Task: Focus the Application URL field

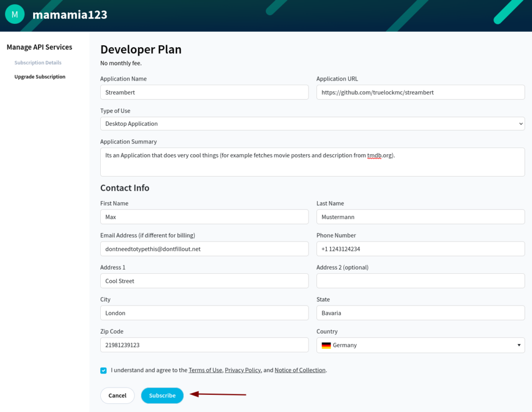Action: 420,92
